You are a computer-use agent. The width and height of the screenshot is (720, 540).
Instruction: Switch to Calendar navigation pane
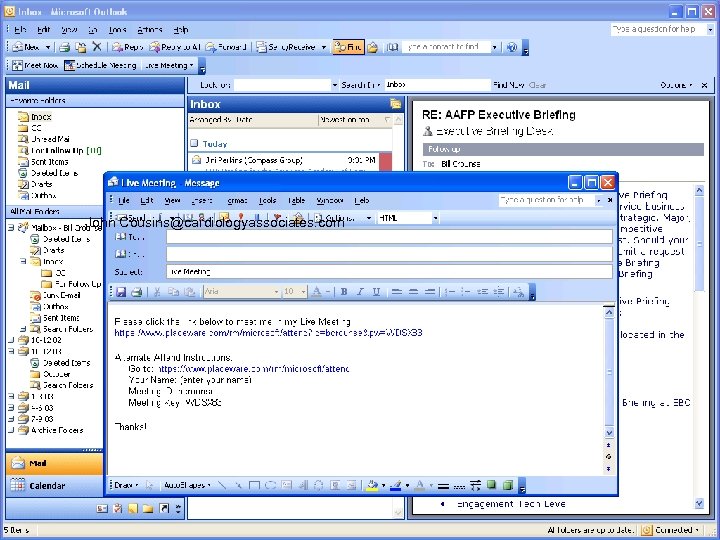(54, 485)
